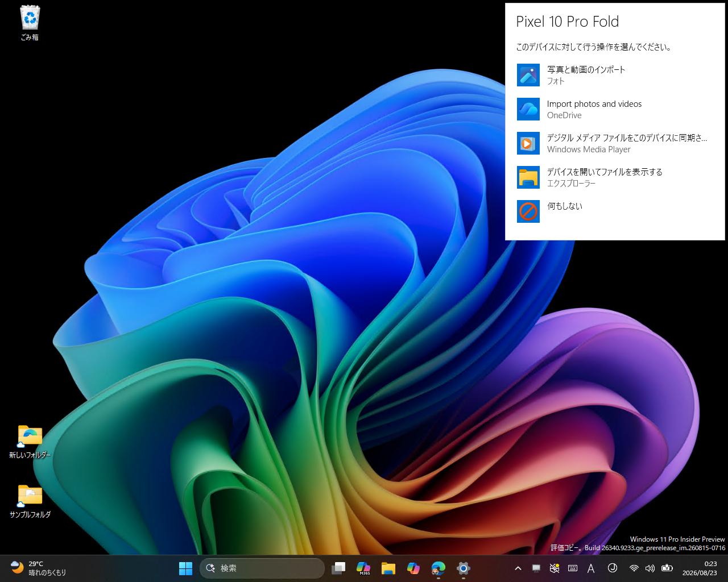Open File Explorer from the taskbar
Viewport: 728px width, 582px height.
click(x=388, y=568)
